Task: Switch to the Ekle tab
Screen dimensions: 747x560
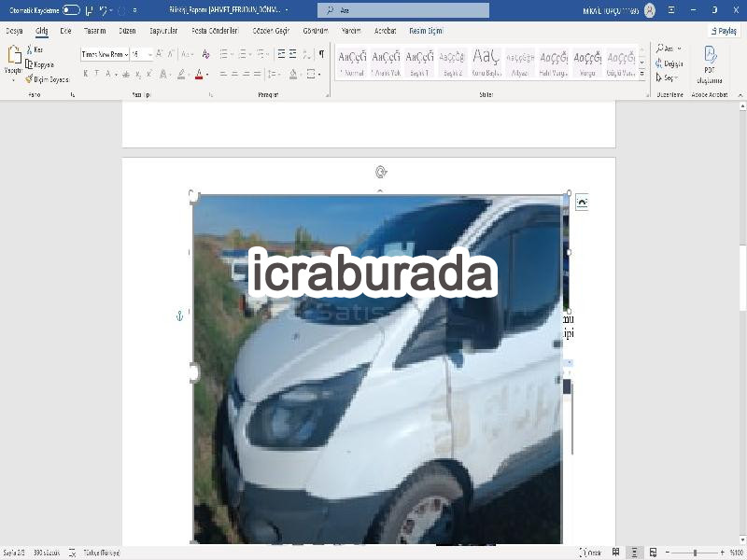Action: (x=65, y=31)
